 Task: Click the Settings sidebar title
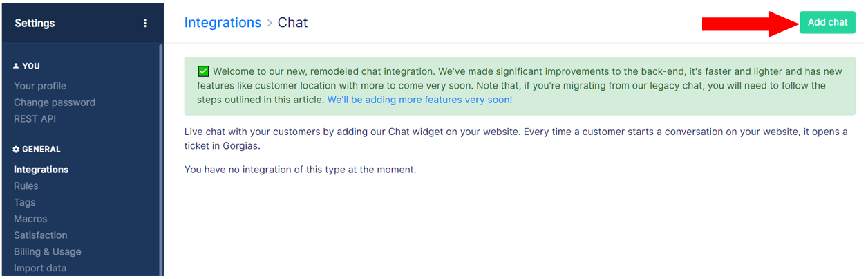tap(35, 23)
